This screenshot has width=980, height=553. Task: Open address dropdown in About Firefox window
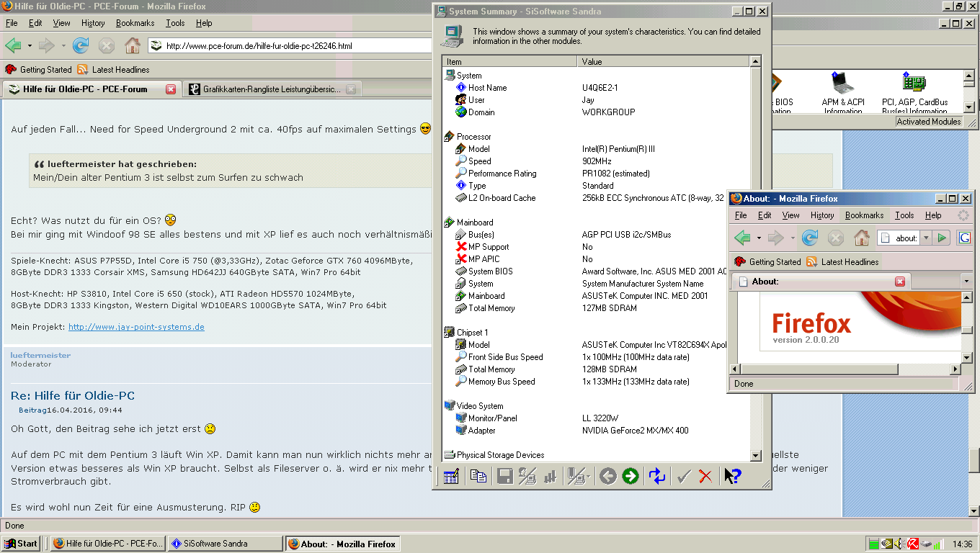click(926, 238)
